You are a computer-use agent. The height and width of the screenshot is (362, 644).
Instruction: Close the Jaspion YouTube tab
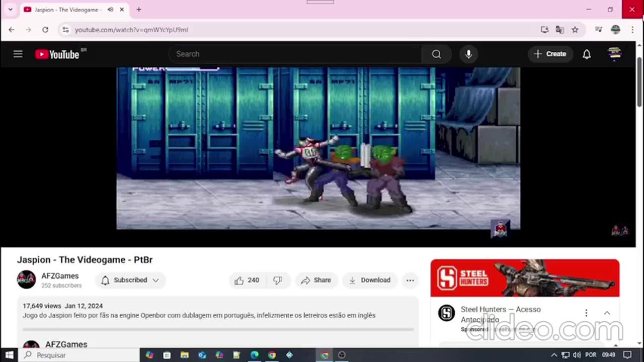(122, 10)
